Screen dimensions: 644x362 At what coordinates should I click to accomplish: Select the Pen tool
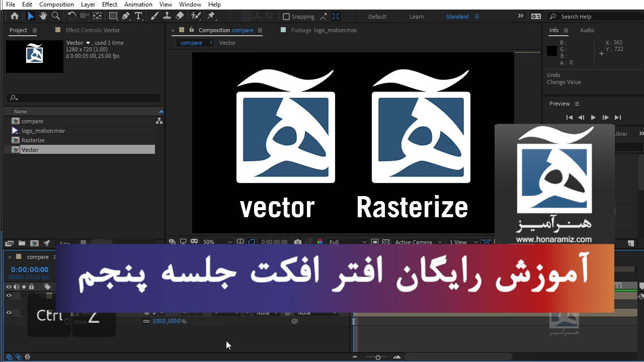pos(126,16)
